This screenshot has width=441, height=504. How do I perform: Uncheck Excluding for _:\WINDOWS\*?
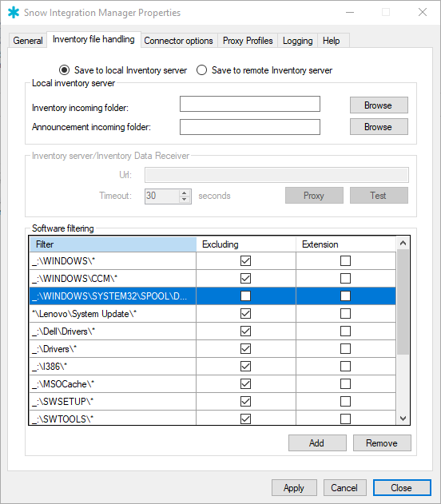(245, 260)
